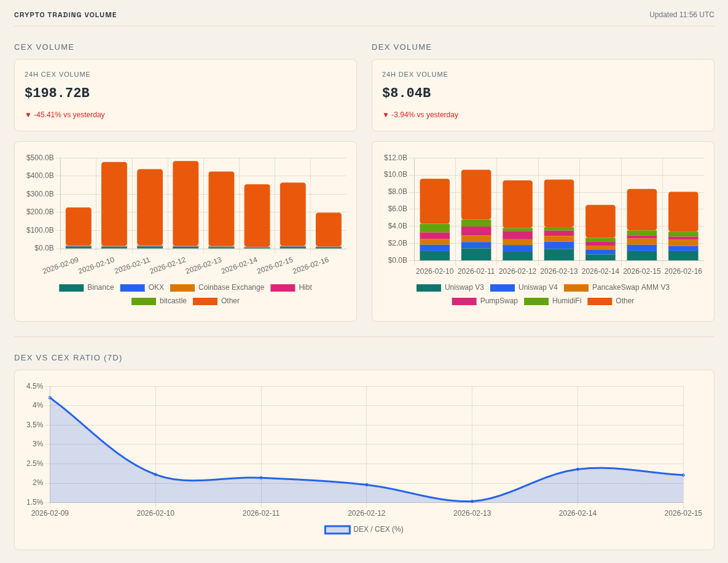Image resolution: width=728 pixels, height=563 pixels.
Task: Toggle CEX chart Other legend swatch
Action: point(205,301)
